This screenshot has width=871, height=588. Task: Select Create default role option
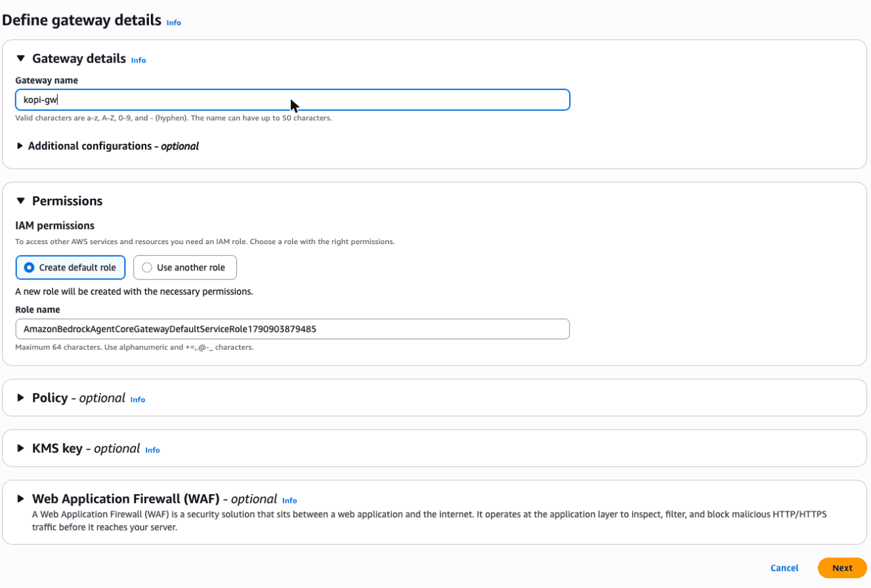(x=70, y=268)
